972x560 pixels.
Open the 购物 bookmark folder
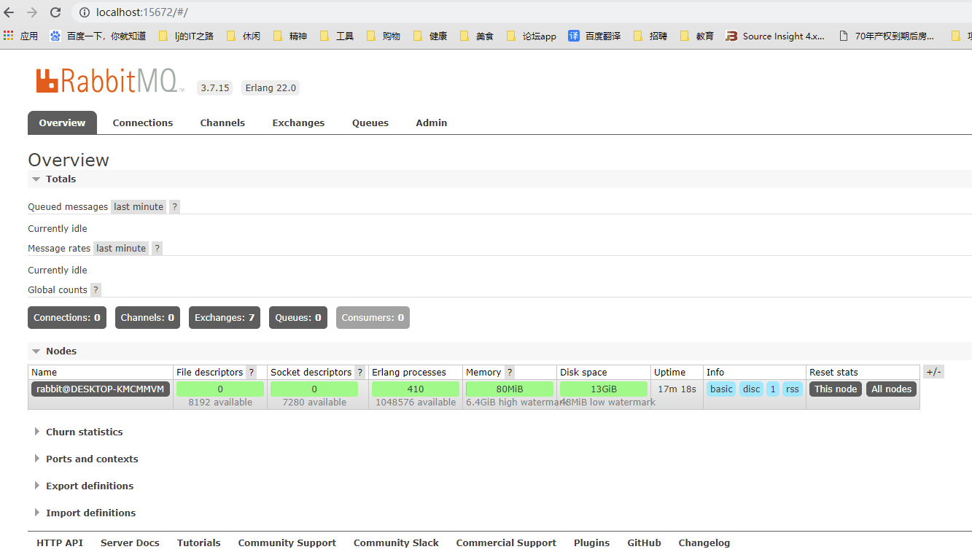(x=384, y=36)
